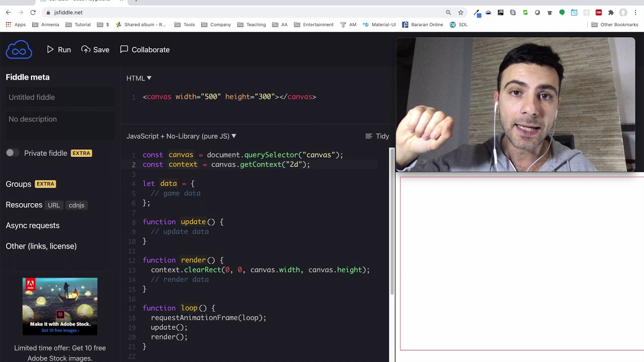The width and height of the screenshot is (644, 362).
Task: Open the Entertainment bookmarks folder
Action: pos(313,25)
